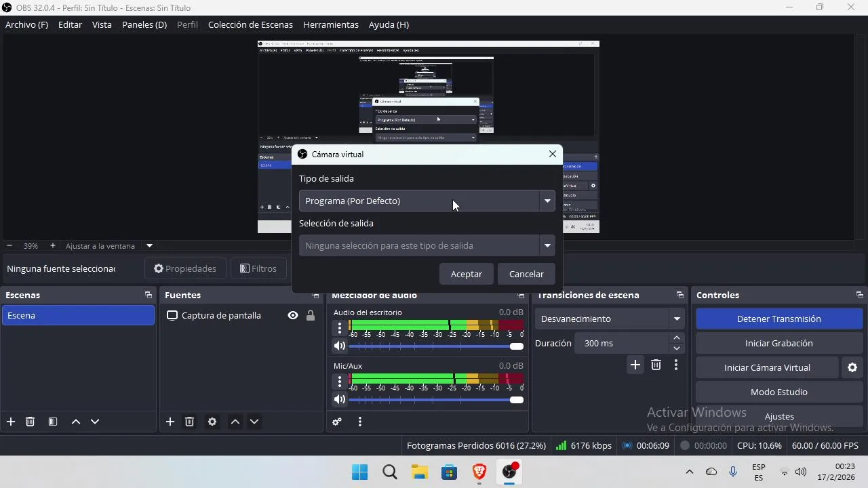Open Herramientas menu

point(331,24)
